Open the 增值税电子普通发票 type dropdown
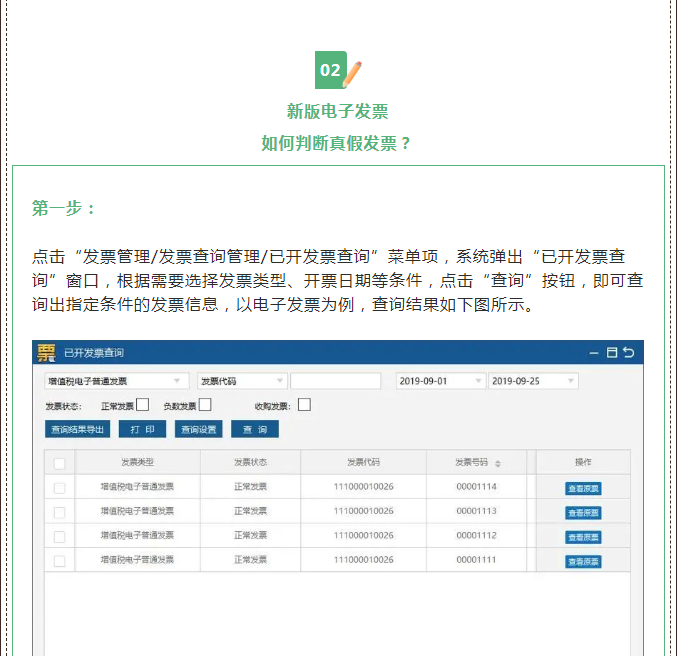The width and height of the screenshot is (681, 656). [117, 381]
